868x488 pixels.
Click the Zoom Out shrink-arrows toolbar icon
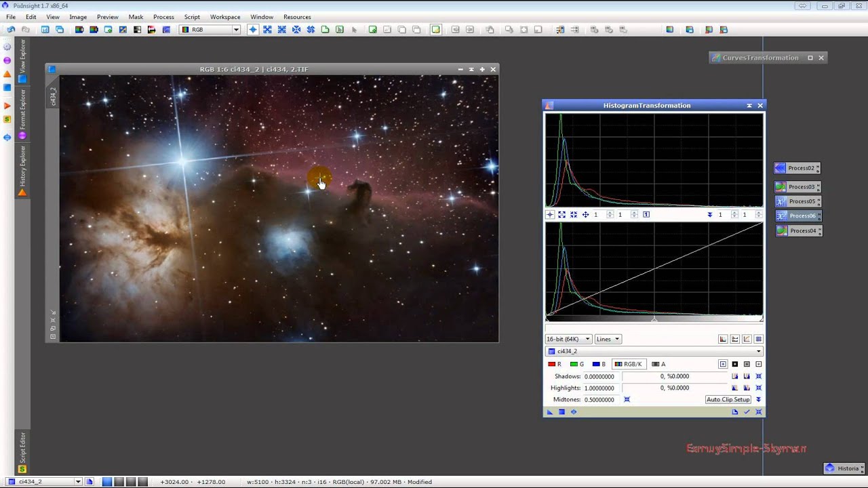282,30
